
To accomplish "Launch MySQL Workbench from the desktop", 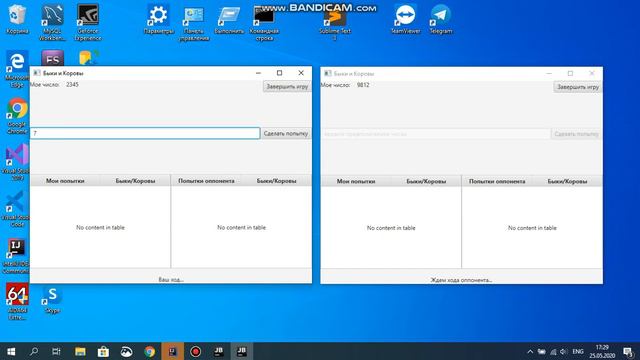I will point(53,21).
